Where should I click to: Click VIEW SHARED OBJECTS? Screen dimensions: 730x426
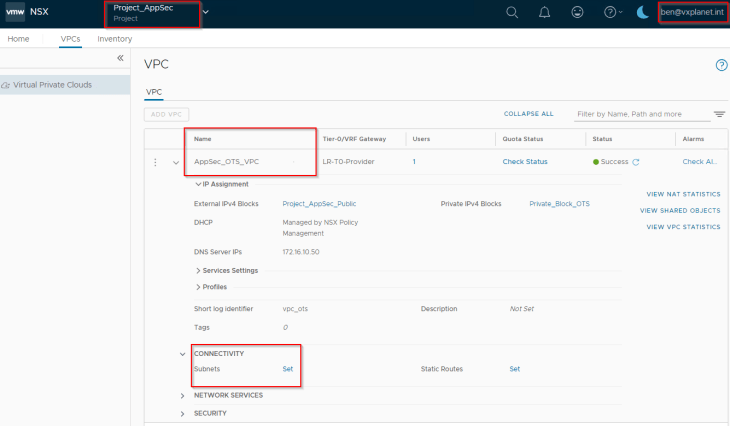tap(680, 210)
